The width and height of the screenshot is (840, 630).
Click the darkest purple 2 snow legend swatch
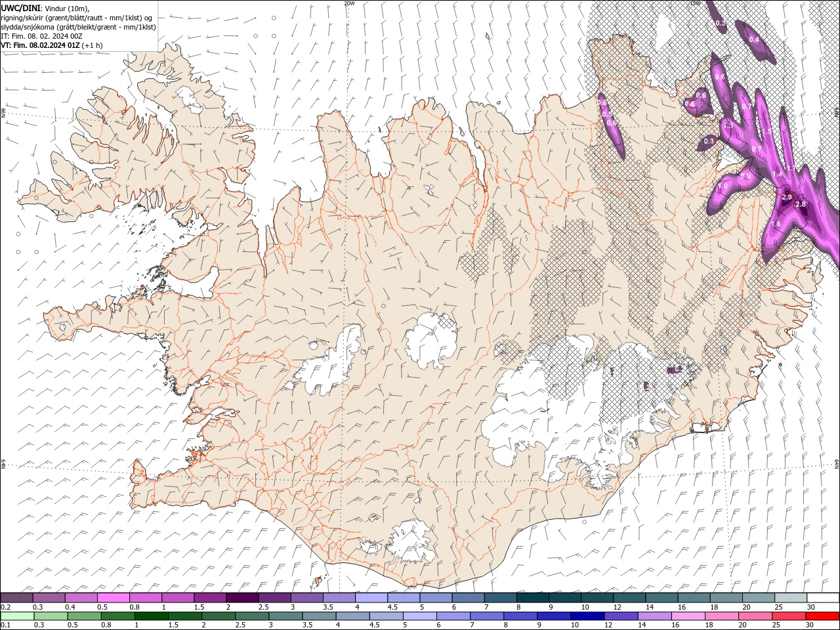point(241,598)
